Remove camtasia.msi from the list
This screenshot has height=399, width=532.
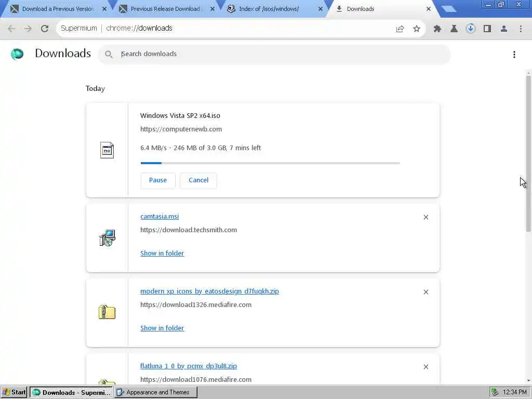(x=426, y=217)
